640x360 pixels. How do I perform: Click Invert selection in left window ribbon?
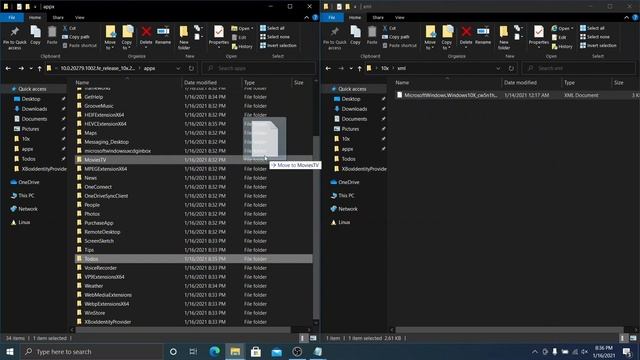pos(278,45)
